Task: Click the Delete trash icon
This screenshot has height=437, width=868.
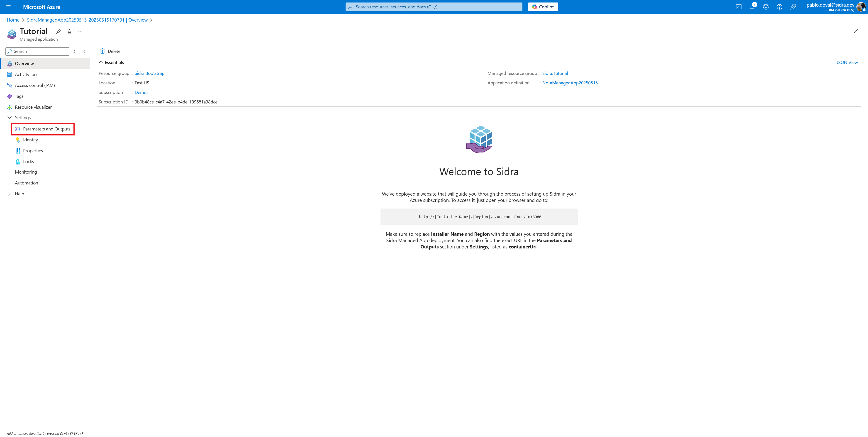Action: (102, 51)
